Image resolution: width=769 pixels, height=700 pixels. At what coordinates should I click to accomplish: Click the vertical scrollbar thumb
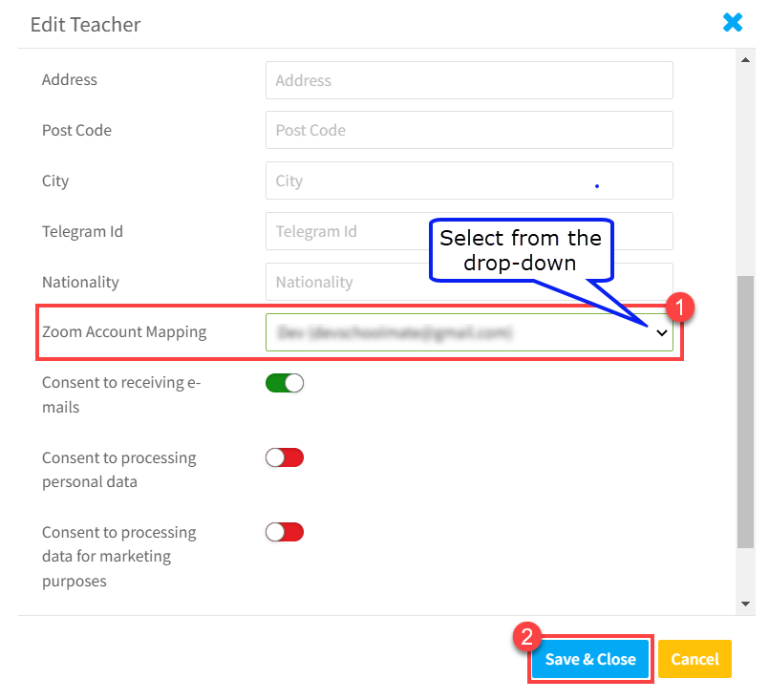(x=746, y=411)
